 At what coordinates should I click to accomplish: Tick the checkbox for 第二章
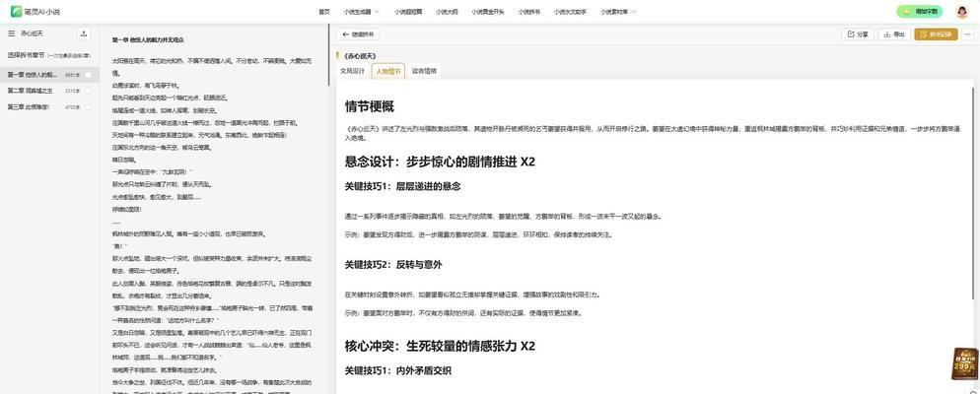(x=88, y=92)
